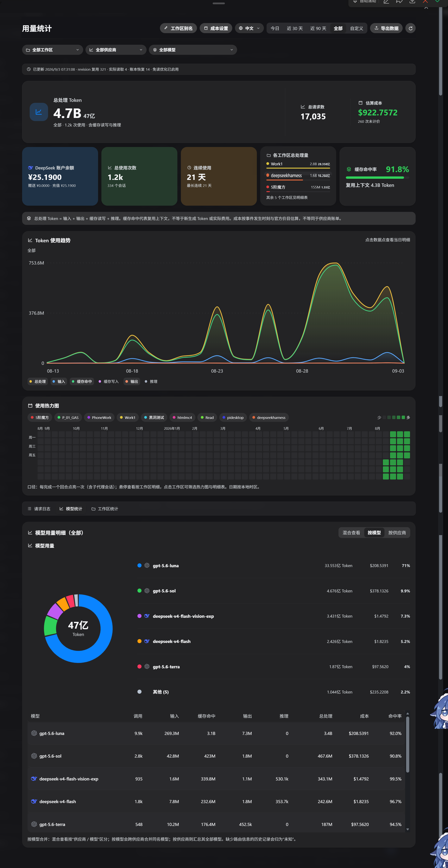Click the icon beside 估算成本

[x=360, y=103]
